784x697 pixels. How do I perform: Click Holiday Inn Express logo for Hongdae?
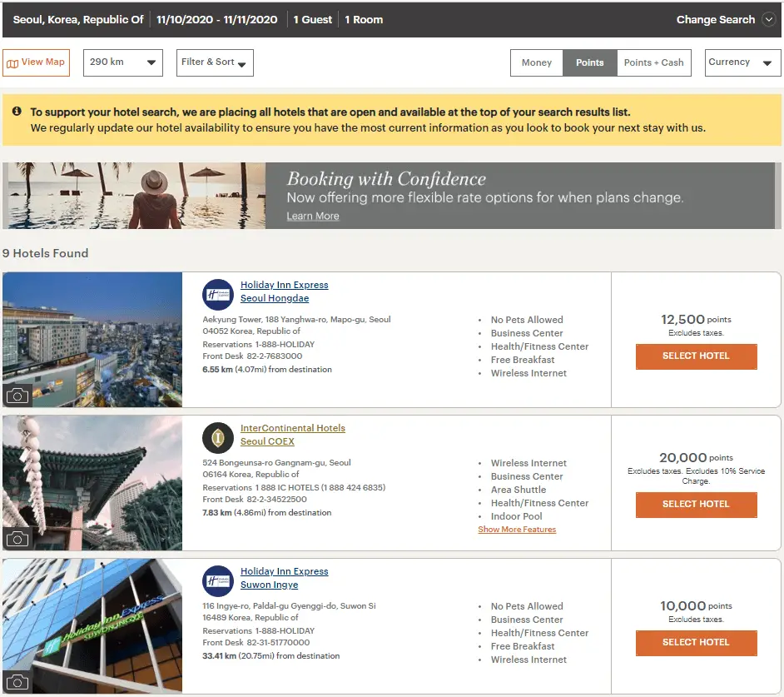(x=218, y=294)
